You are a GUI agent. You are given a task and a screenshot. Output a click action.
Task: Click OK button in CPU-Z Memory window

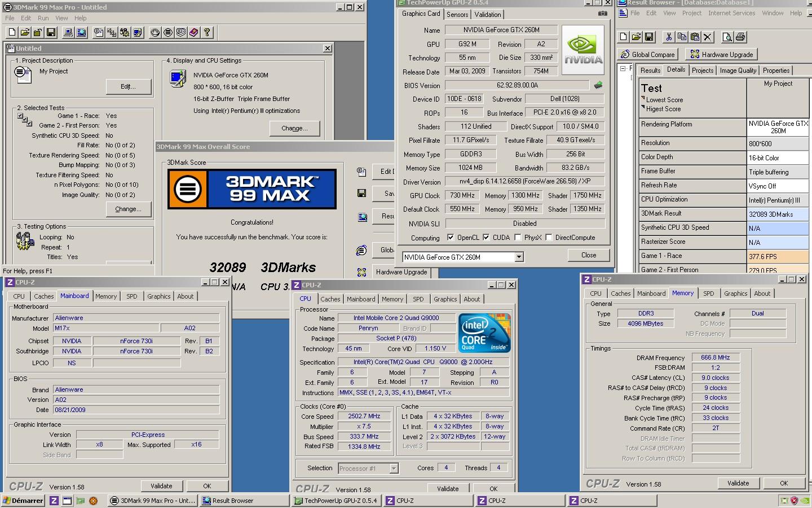click(784, 483)
